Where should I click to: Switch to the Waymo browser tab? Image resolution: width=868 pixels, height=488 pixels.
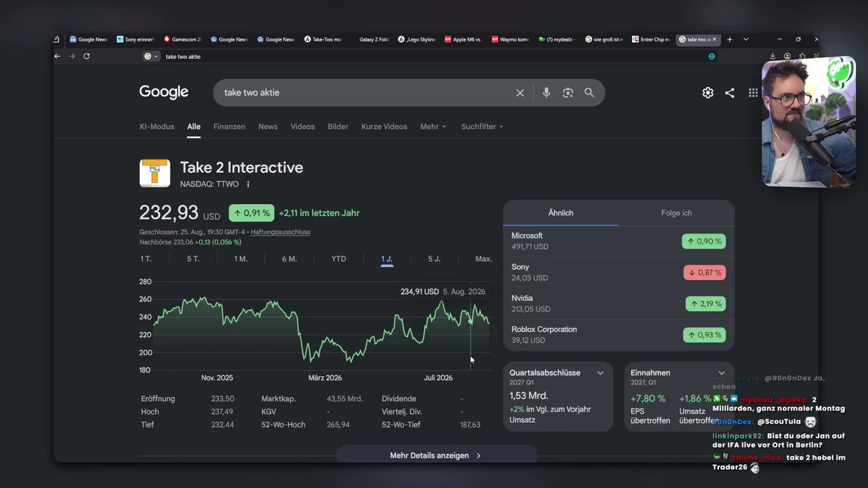(510, 39)
